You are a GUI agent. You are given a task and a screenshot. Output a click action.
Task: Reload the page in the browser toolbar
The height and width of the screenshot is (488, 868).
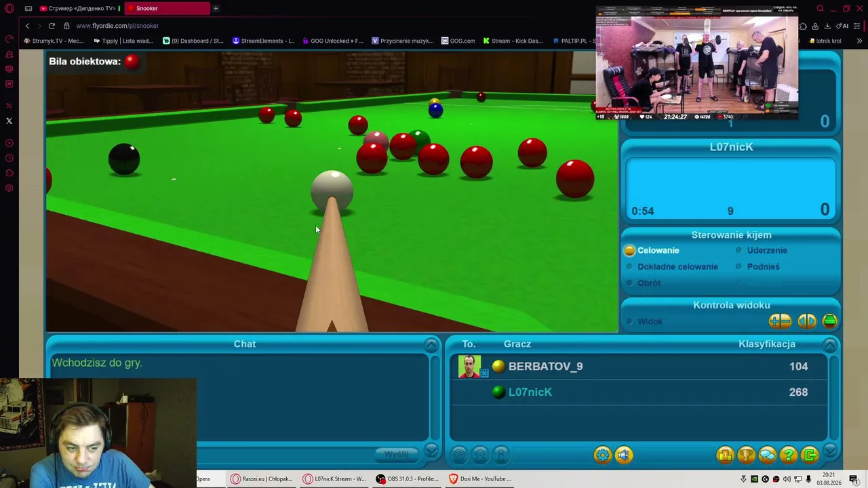(x=52, y=26)
